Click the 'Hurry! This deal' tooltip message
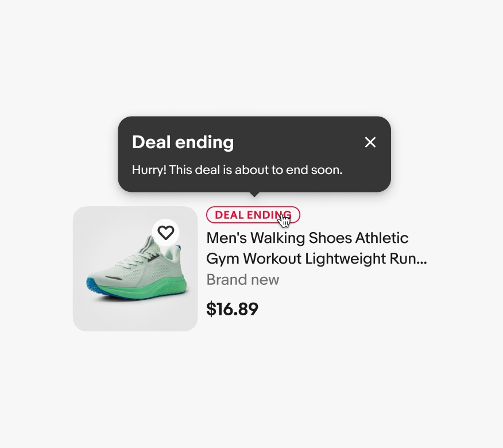The height and width of the screenshot is (448, 503). [x=237, y=170]
